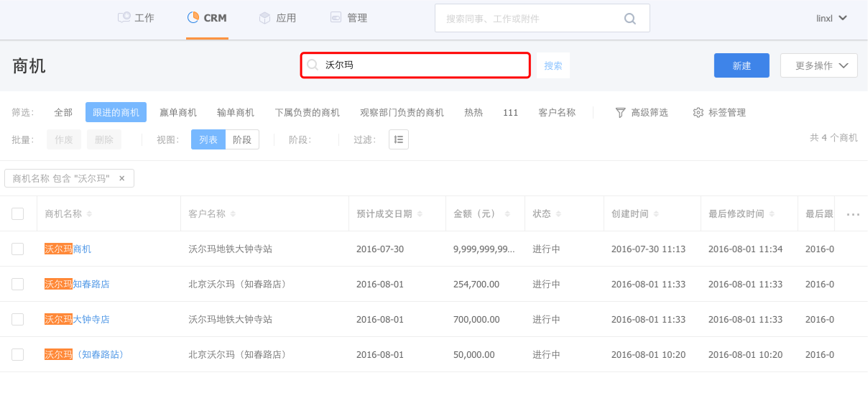Click the 搜索 button
The image size is (868, 411).
point(553,65)
